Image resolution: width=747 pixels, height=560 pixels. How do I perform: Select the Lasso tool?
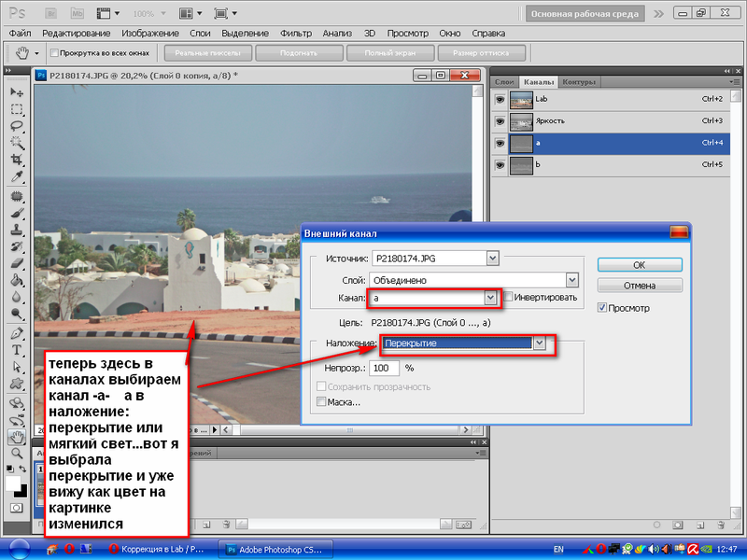pyautogui.click(x=17, y=126)
